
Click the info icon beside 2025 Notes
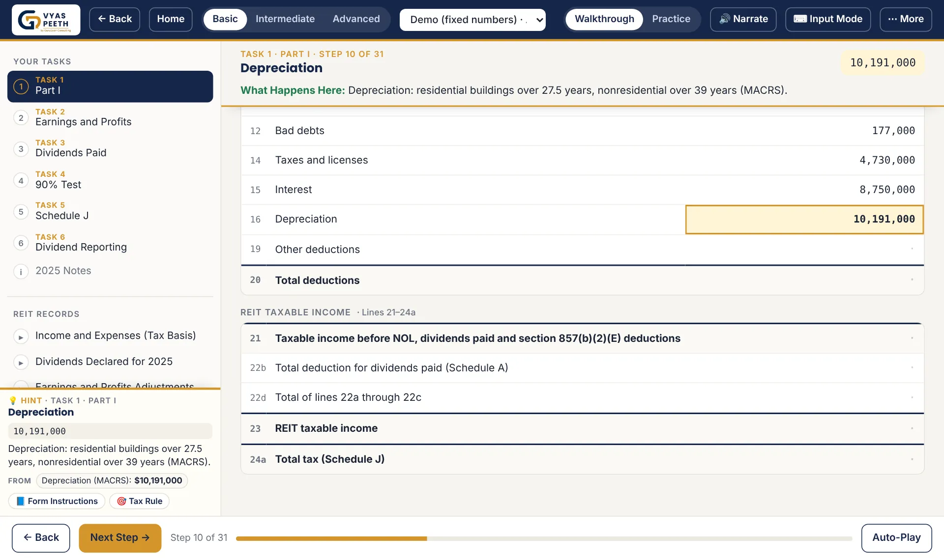point(21,271)
